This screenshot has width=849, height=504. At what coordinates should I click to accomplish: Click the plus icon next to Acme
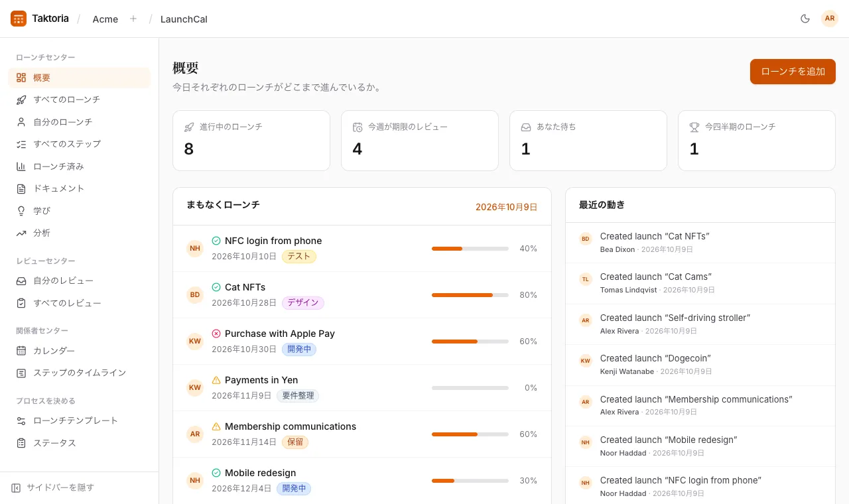tap(133, 19)
